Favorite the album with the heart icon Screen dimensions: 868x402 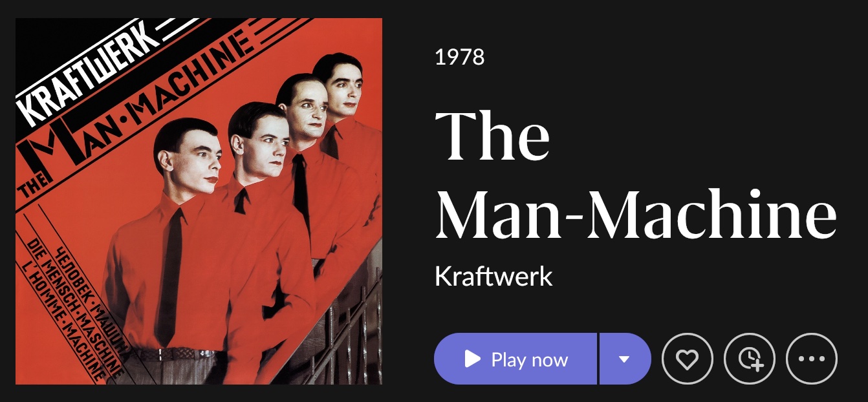(x=688, y=359)
